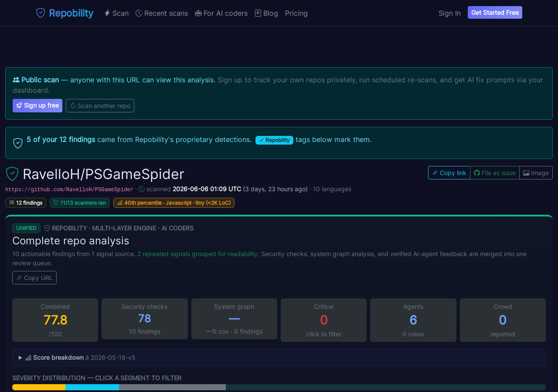Visit the Blog
Screen dimensions: 558x392
(266, 13)
